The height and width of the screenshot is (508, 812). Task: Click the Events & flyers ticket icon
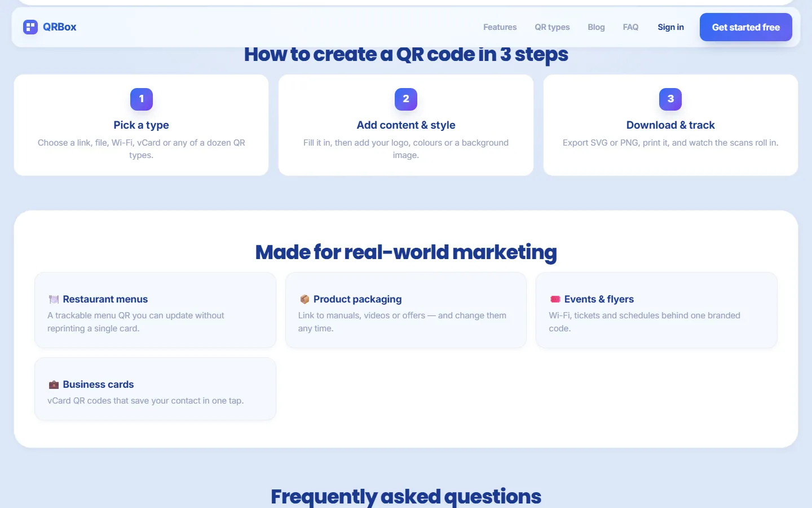click(x=555, y=299)
